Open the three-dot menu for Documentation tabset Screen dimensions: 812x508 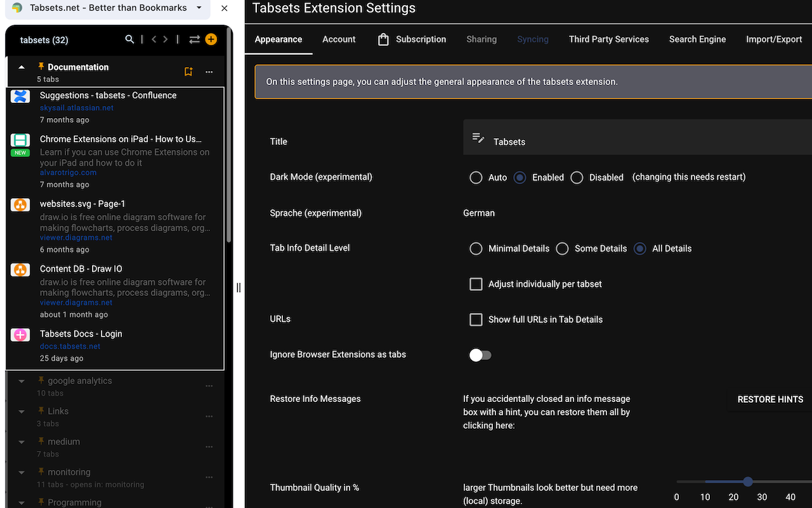point(209,72)
